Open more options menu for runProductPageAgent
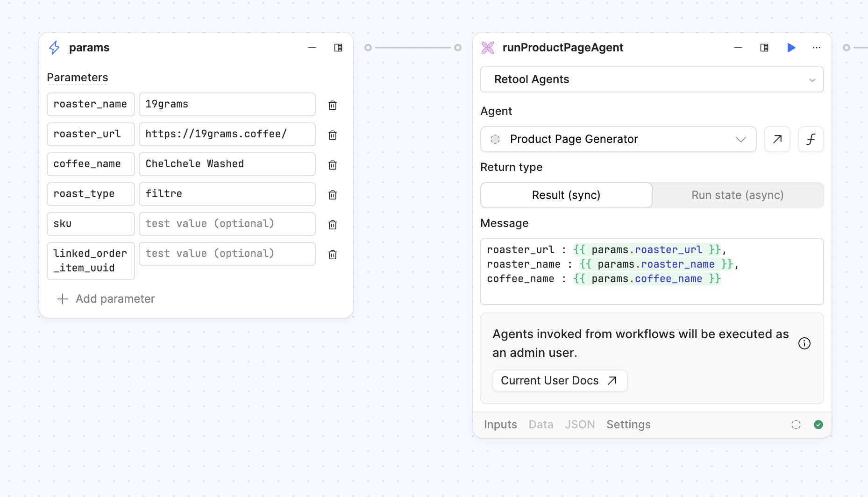The height and width of the screenshot is (497, 868). tap(816, 48)
